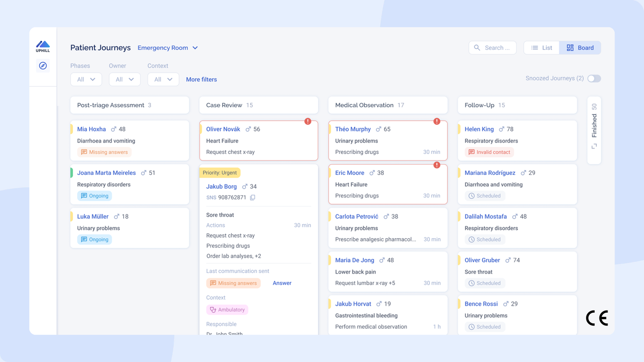Image resolution: width=644 pixels, height=362 pixels.
Task: Click Ongoing status tag on Joana Marta Meireles
Action: click(94, 196)
